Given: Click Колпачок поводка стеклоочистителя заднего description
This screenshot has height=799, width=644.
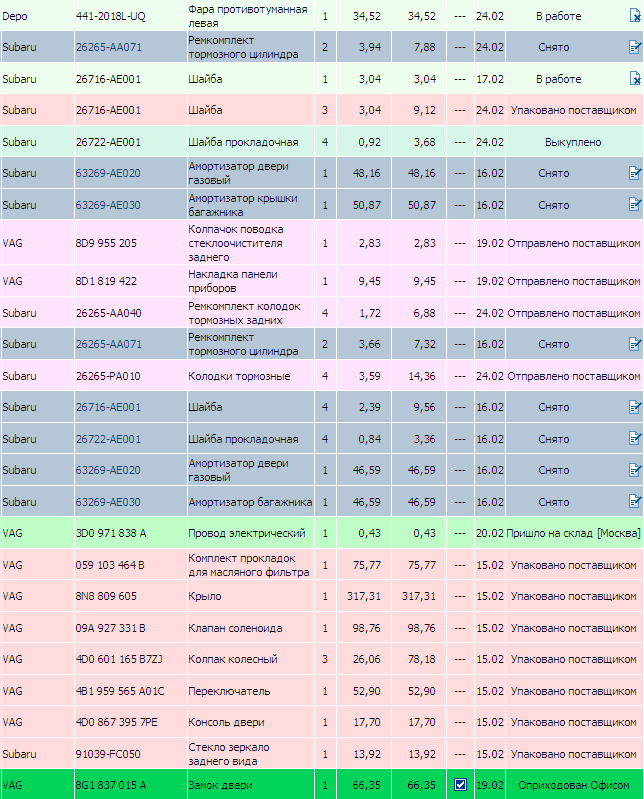Looking at the screenshot, I should pos(236,243).
